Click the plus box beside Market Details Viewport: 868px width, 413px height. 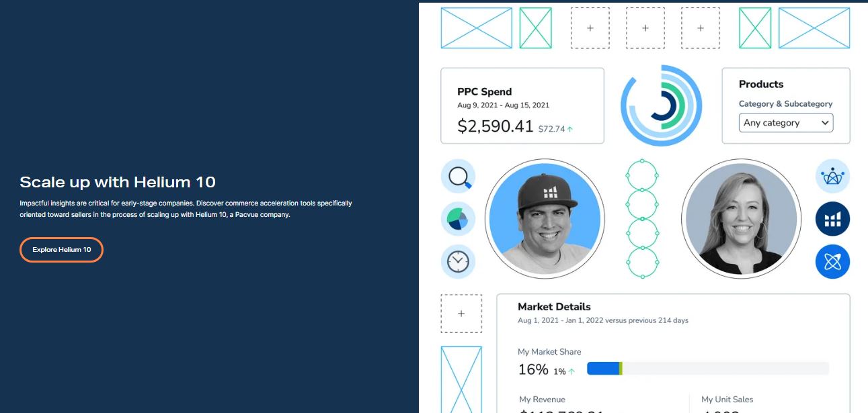(461, 313)
